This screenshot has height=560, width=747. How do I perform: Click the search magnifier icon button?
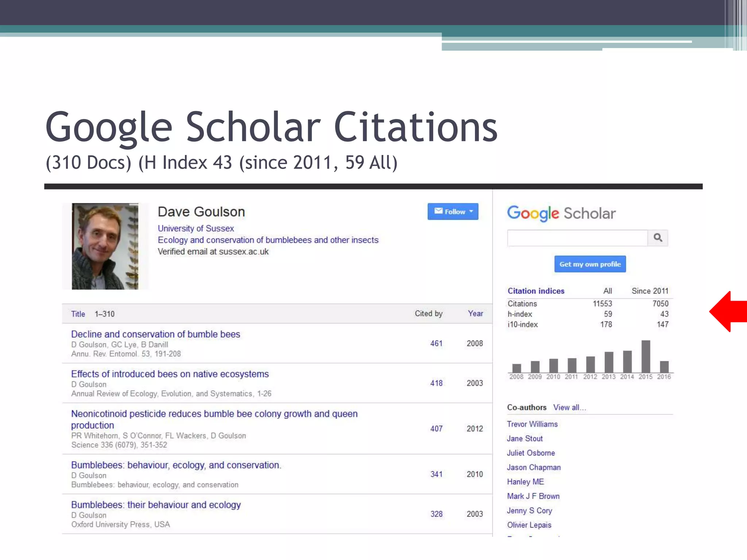click(658, 238)
